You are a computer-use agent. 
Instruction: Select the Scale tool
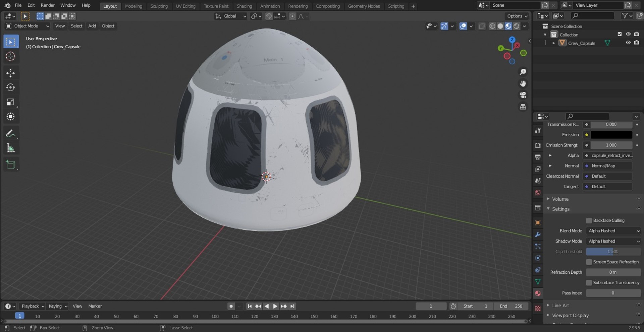[10, 102]
